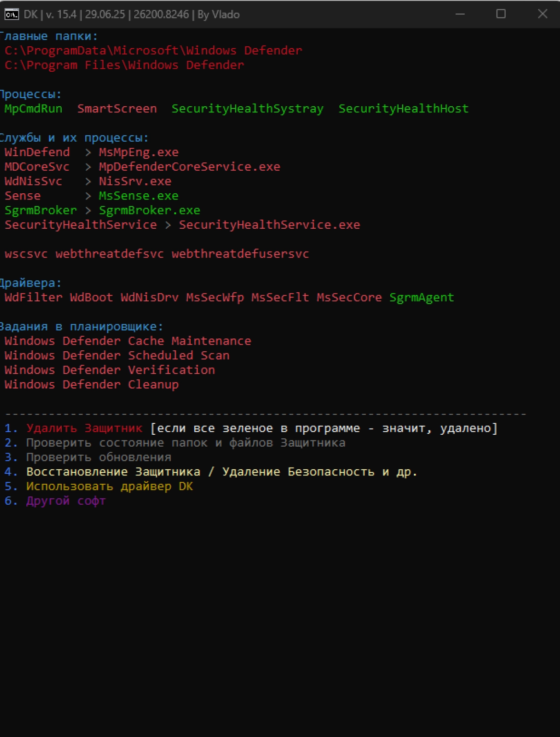The width and height of the screenshot is (560, 737).
Task: Click option 3 'Проверить обновления'
Action: pos(99,457)
